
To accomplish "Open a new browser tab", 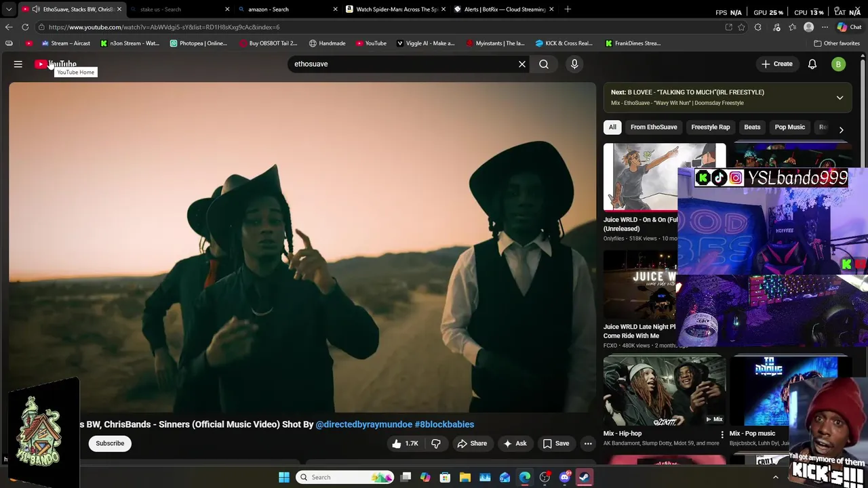I will [568, 9].
